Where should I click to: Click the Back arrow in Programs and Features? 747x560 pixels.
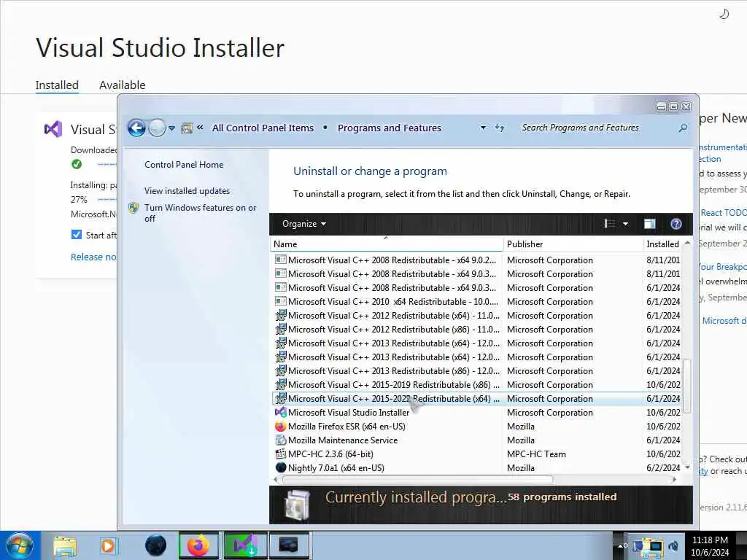click(136, 128)
